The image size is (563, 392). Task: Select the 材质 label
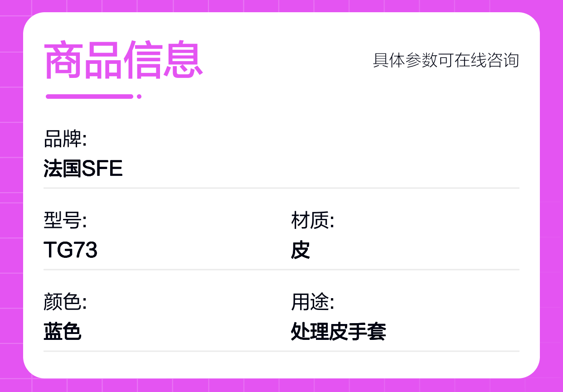313,221
